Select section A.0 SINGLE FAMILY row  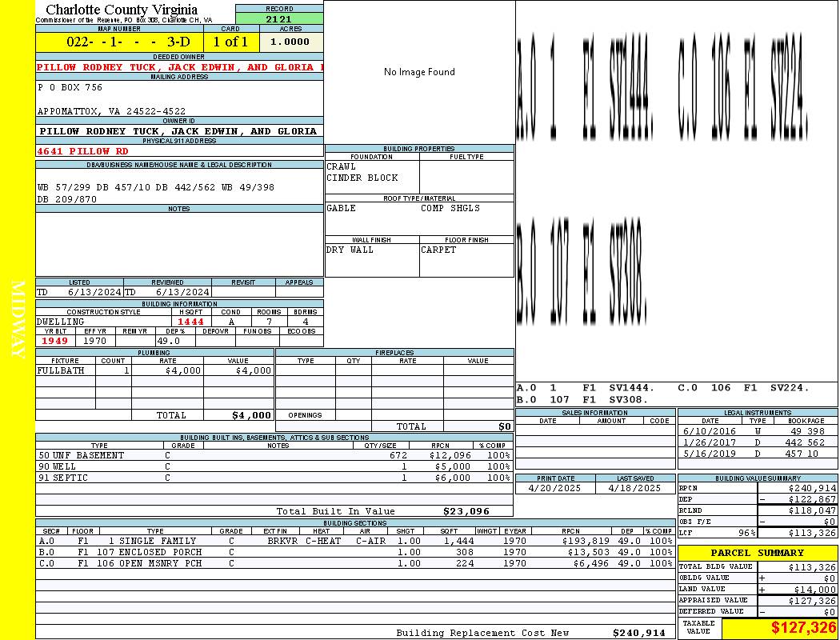pos(356,541)
